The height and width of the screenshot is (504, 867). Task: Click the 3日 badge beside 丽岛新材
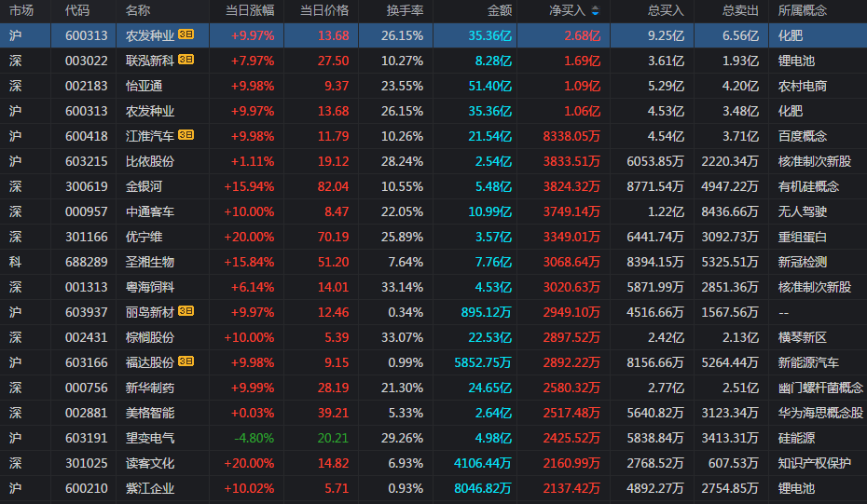[186, 311]
